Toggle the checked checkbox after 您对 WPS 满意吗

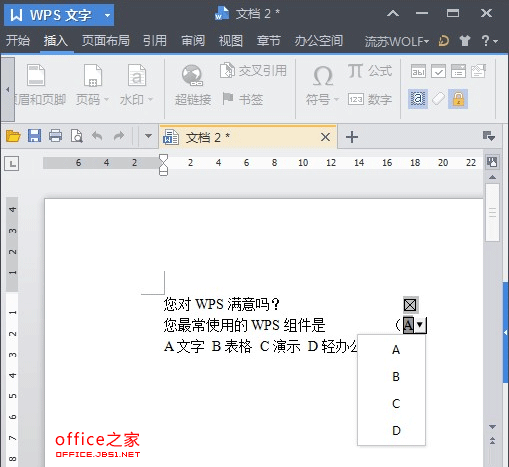tap(410, 305)
